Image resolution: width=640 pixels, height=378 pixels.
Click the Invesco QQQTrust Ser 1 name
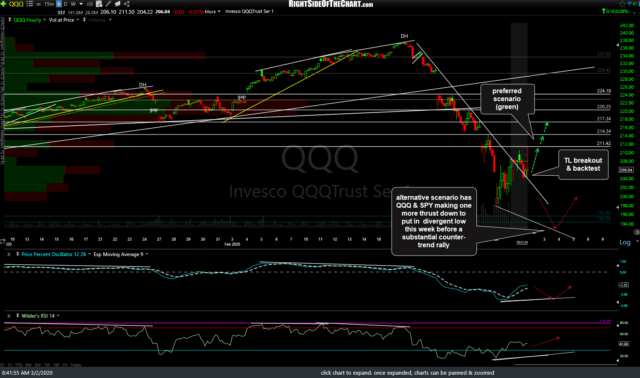coord(249,11)
